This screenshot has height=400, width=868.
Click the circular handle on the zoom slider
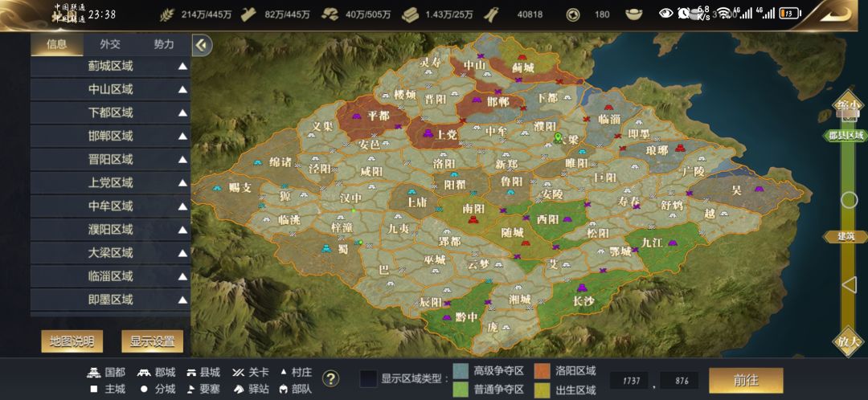850,200
